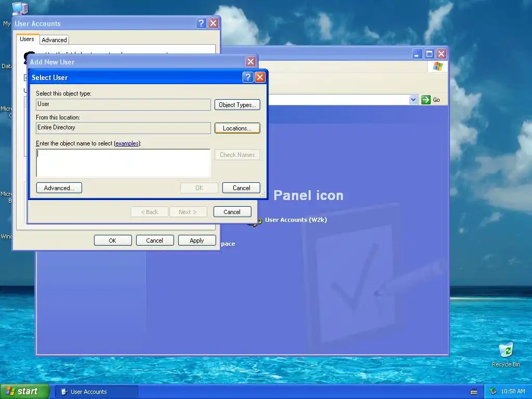Click the 10:58 AM clock
The height and width of the screenshot is (399, 532).
click(x=513, y=392)
